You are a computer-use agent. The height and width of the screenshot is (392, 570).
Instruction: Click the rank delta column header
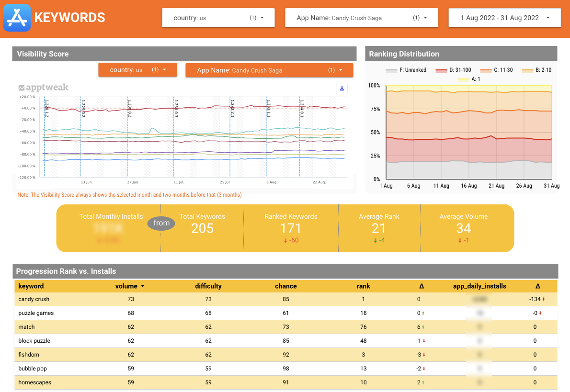(422, 286)
